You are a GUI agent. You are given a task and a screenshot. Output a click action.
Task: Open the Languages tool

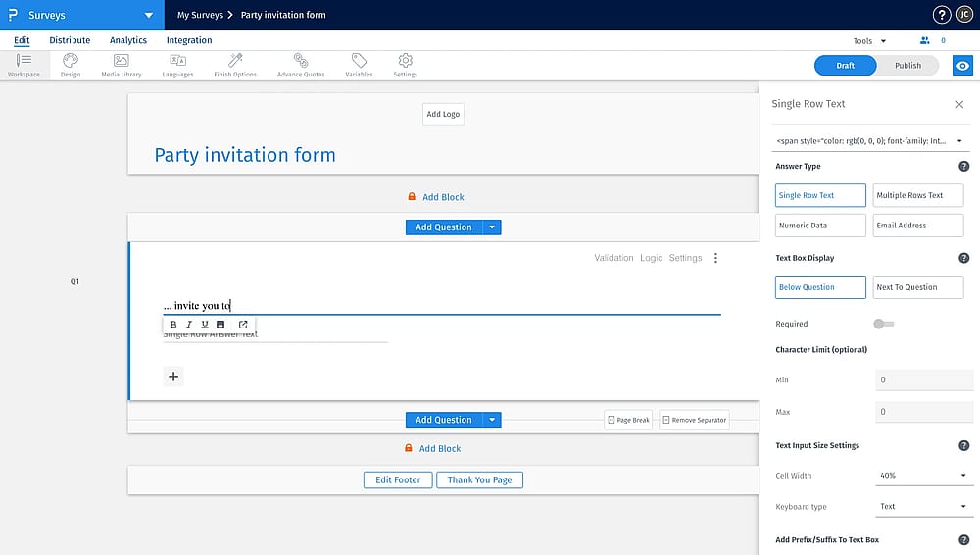click(177, 65)
